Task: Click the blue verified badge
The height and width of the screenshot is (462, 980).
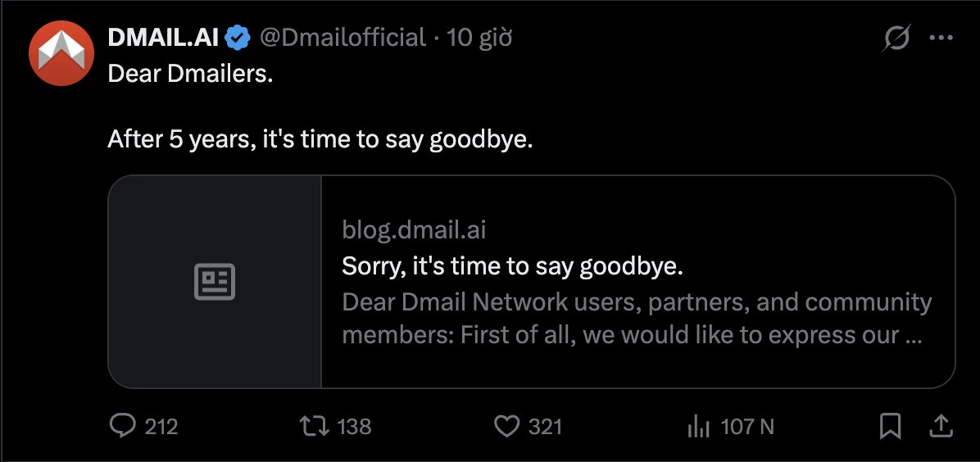Action: 238,37
